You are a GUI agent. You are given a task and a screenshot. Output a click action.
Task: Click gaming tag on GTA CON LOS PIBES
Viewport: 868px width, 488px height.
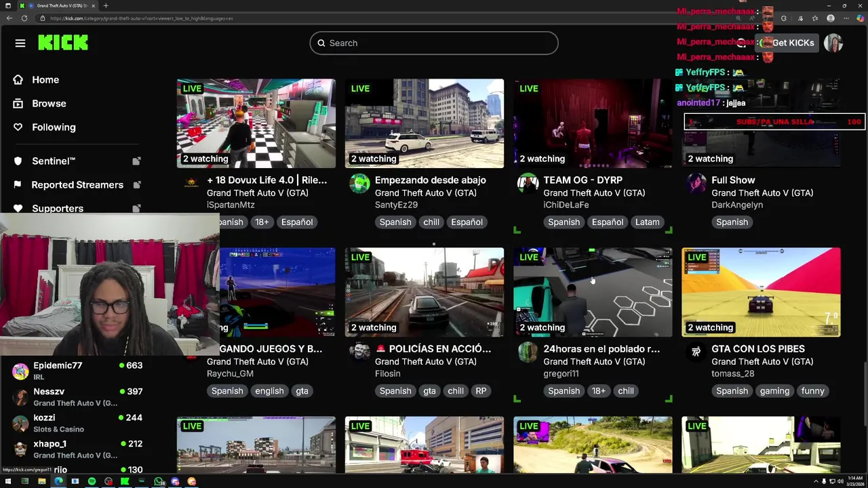click(774, 390)
